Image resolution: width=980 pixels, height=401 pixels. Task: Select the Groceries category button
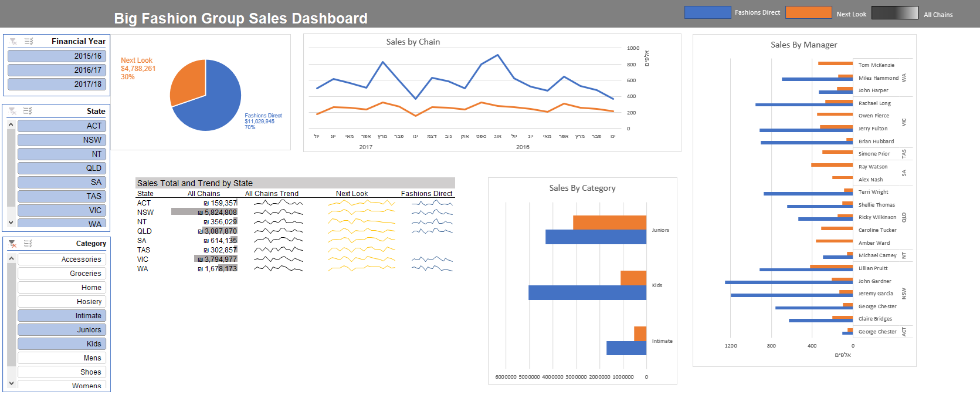coord(62,273)
